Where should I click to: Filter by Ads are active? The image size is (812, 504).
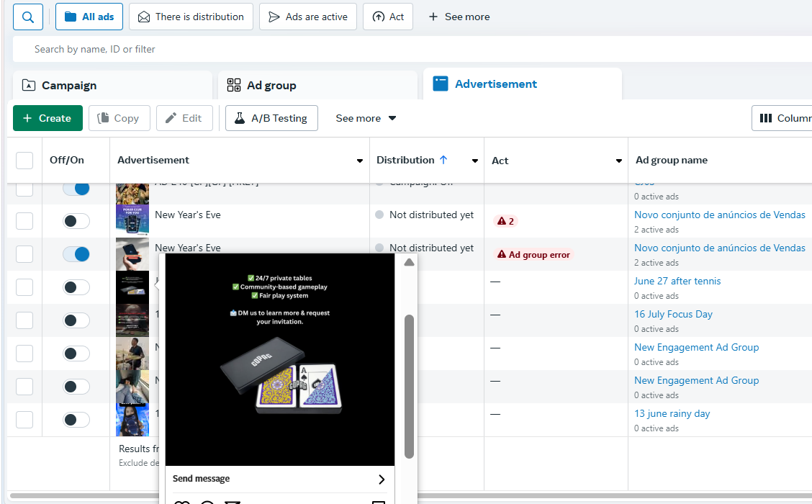tap(308, 17)
